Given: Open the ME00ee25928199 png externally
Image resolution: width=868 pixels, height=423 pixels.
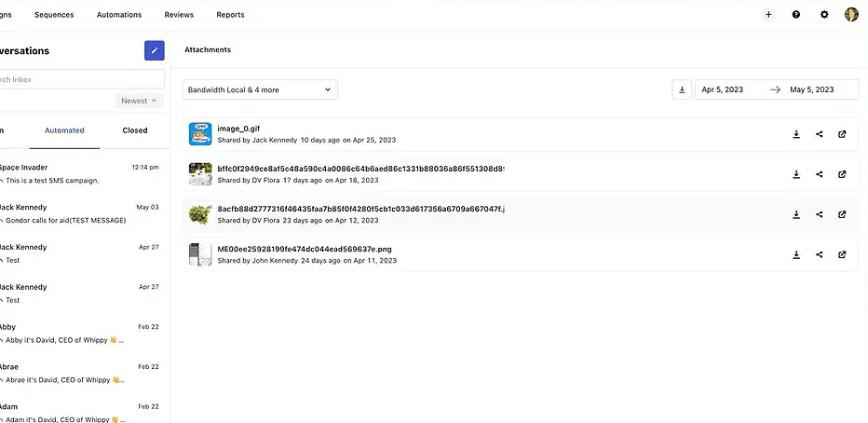Looking at the screenshot, I should (x=842, y=254).
